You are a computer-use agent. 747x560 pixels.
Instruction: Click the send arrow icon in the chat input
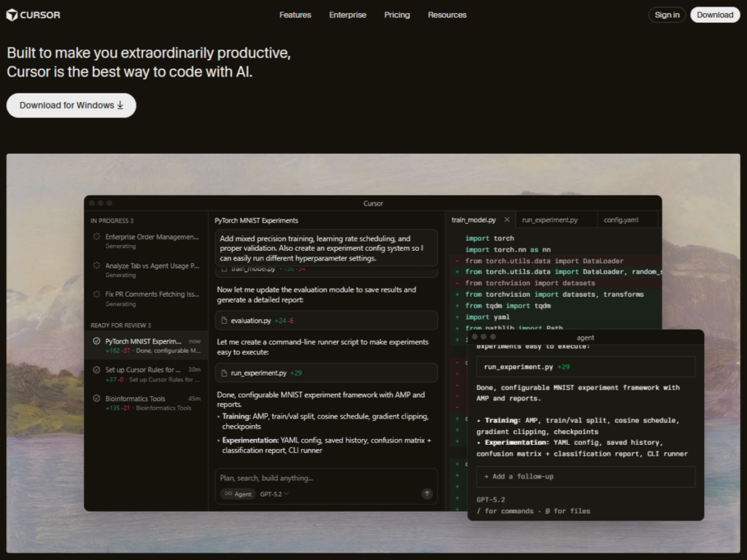coord(427,494)
